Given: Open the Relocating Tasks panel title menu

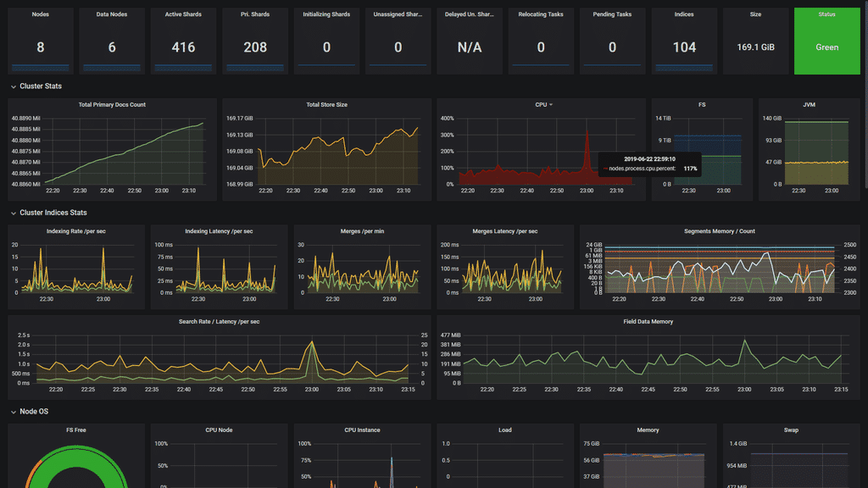Looking at the screenshot, I should [541, 14].
